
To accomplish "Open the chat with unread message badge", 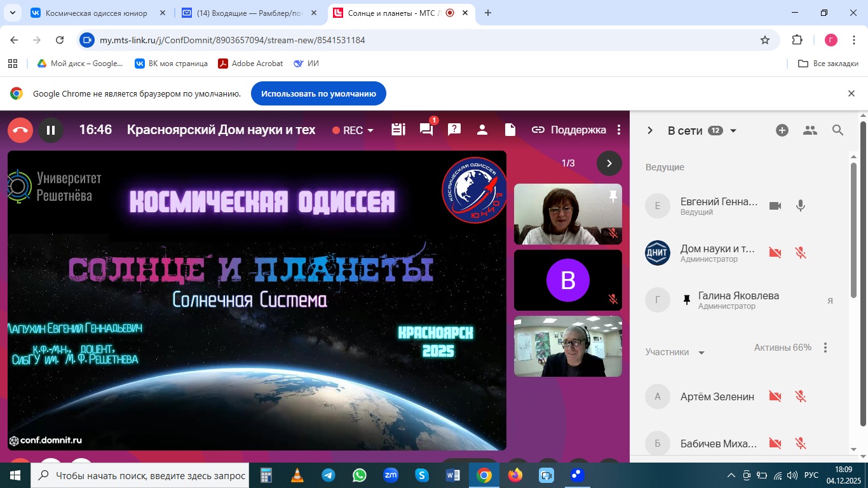I will 426,130.
